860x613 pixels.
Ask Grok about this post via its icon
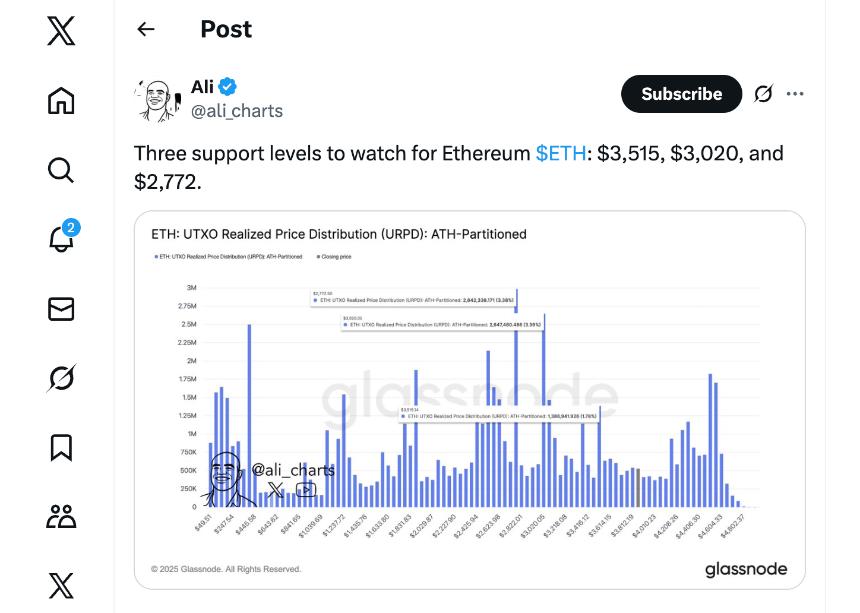tap(763, 93)
